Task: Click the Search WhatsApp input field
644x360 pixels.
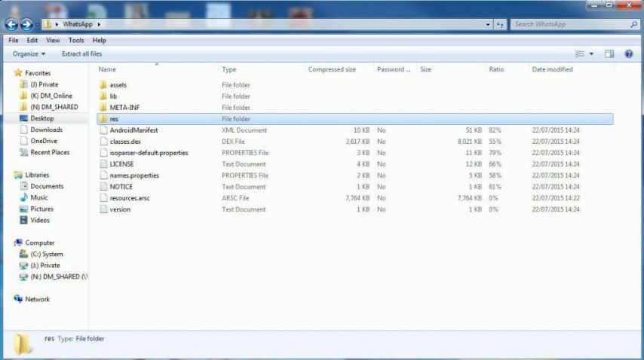Action: (x=569, y=25)
